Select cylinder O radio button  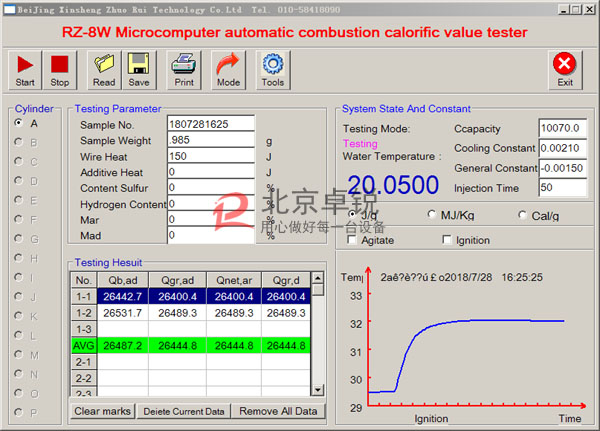(18, 393)
